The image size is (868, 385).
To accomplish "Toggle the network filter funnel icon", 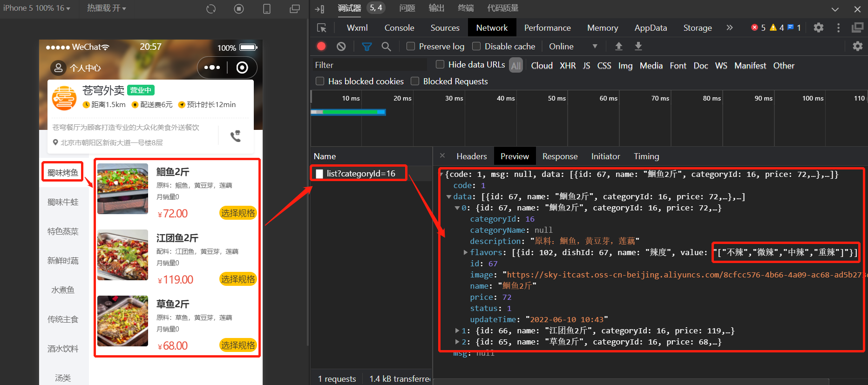I will pyautogui.click(x=367, y=47).
